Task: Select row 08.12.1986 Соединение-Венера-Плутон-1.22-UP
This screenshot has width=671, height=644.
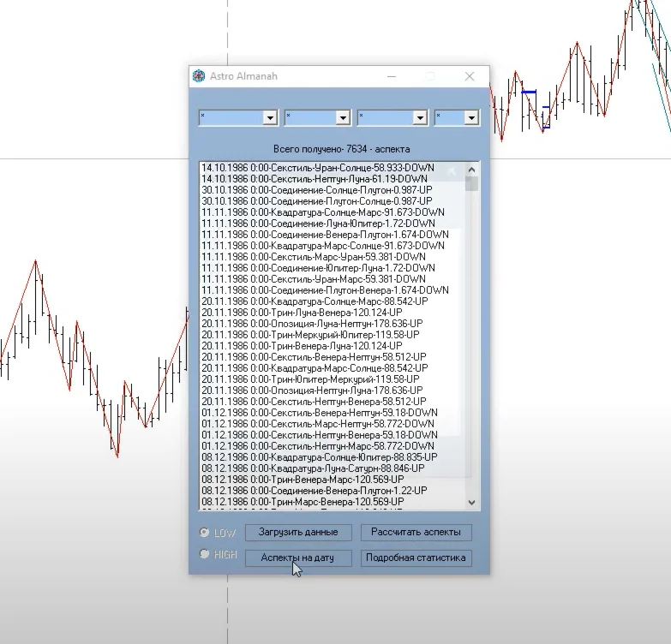Action: coord(333,490)
